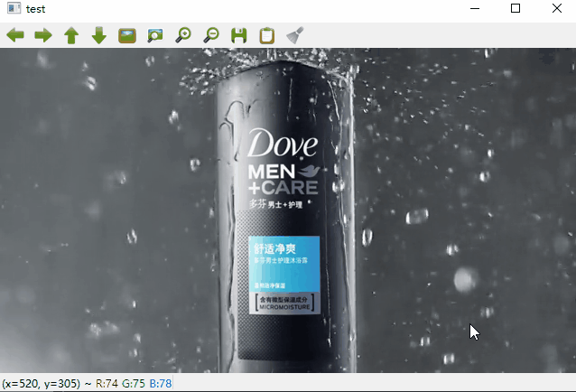Viewport: 576px width, 392px height.
Task: Open display properties brush icon
Action: [295, 35]
